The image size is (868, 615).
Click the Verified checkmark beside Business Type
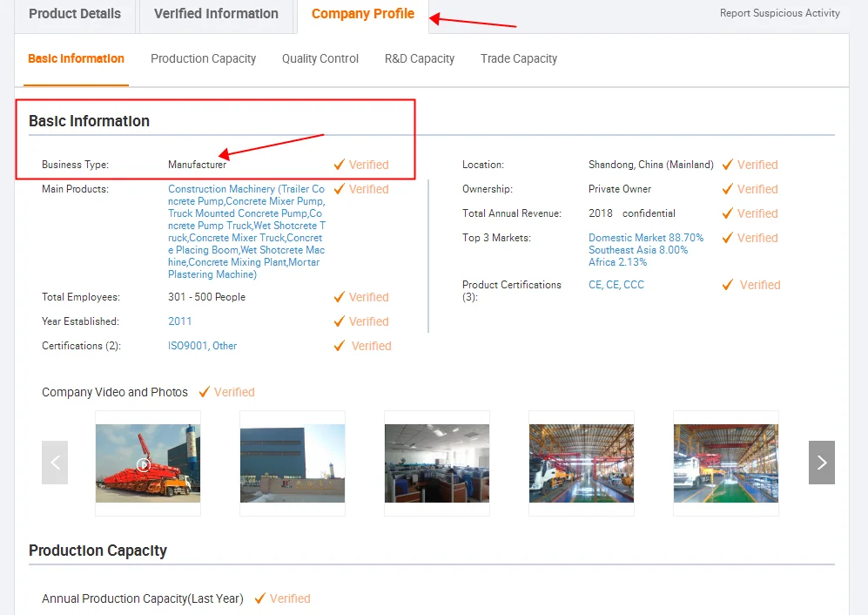[340, 165]
